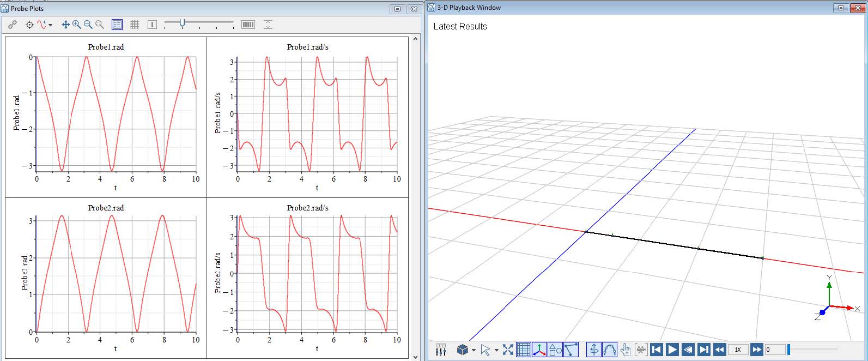
Task: Click the Probe1.rad plot
Action: coord(114,112)
